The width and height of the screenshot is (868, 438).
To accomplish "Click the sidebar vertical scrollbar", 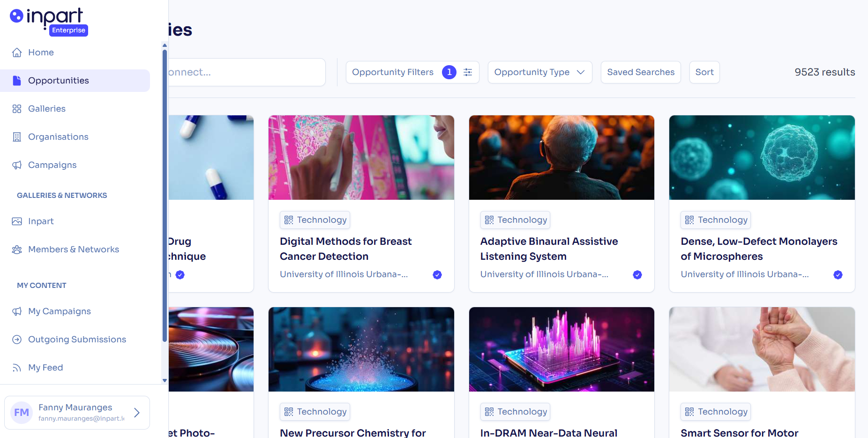I will pyautogui.click(x=165, y=196).
